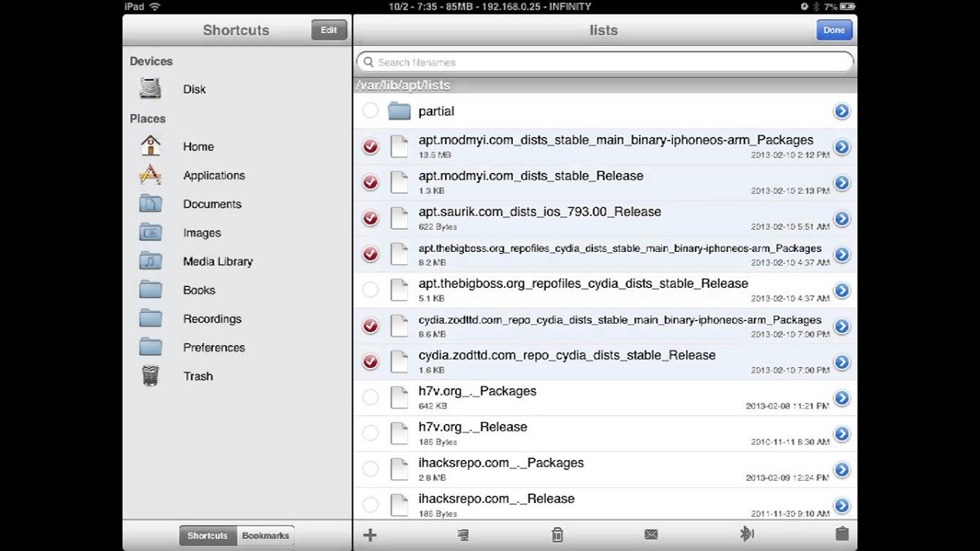Viewport: 980px width, 551px height.
Task: Open details arrow for ihacksrepo.com_._Packages
Action: 841,470
